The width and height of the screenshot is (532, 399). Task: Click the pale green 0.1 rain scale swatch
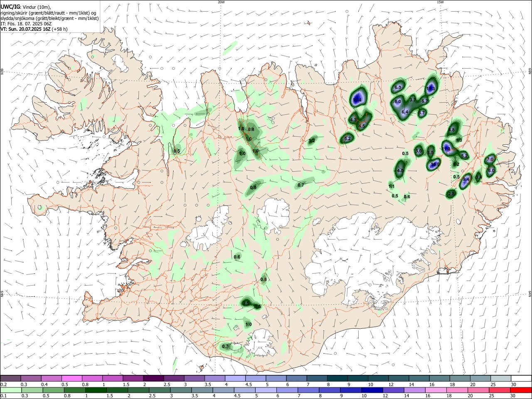pos(10,390)
